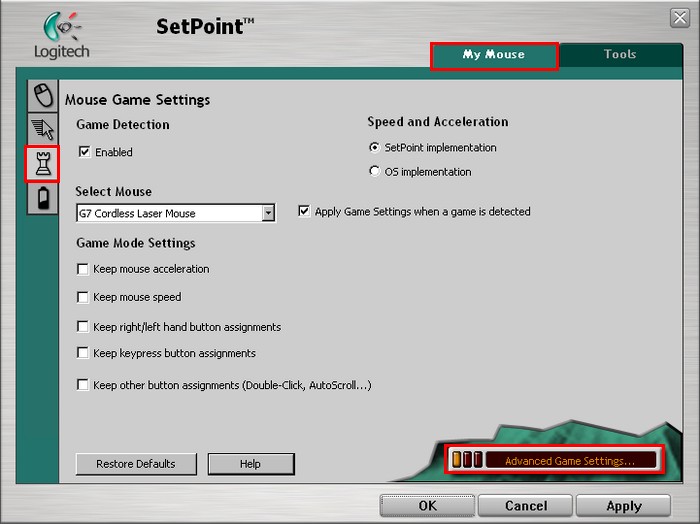This screenshot has width=700, height=524.
Task: Select the chess rook game settings icon
Action: coord(42,164)
